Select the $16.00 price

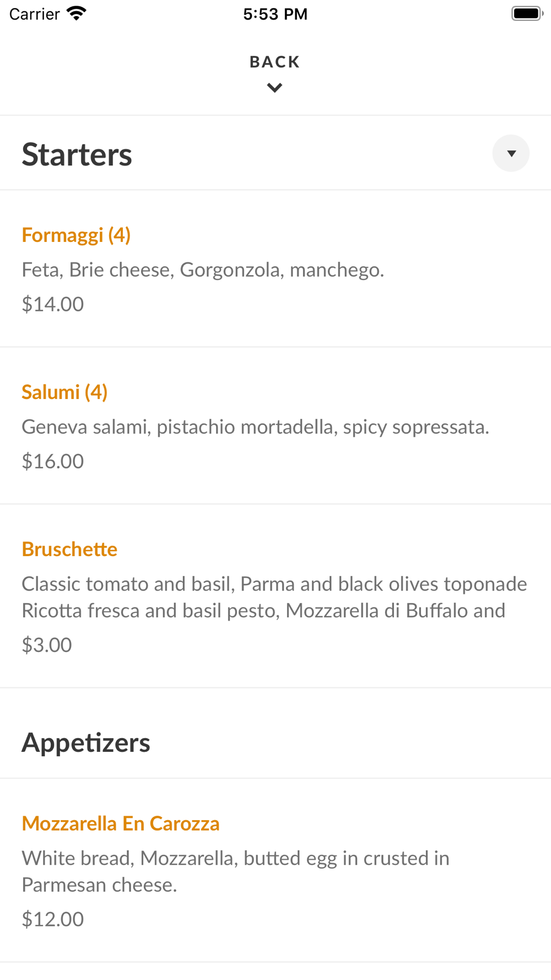53,461
